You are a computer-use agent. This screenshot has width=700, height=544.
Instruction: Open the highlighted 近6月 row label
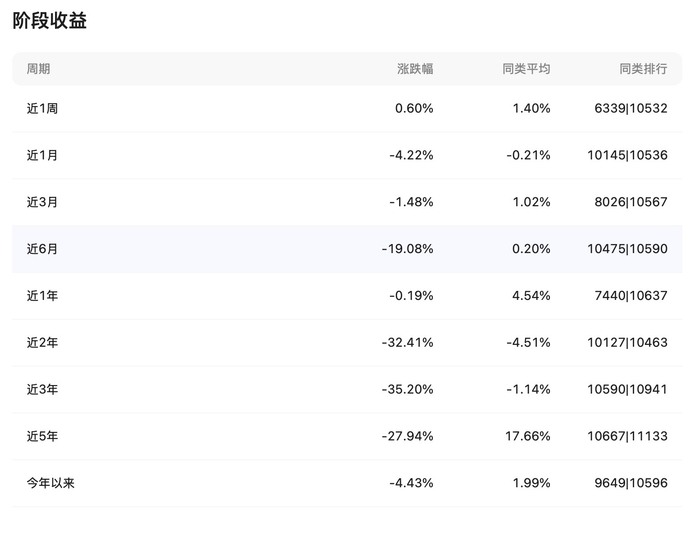pos(43,249)
